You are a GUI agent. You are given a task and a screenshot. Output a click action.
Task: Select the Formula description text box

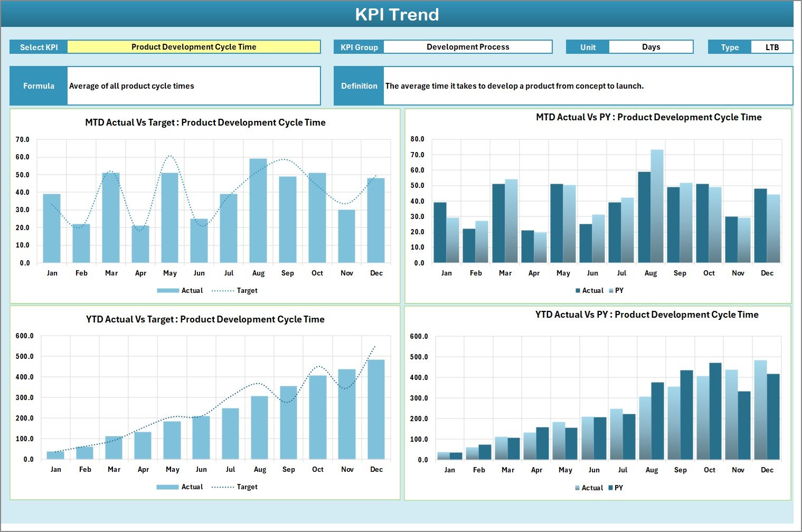click(194, 85)
